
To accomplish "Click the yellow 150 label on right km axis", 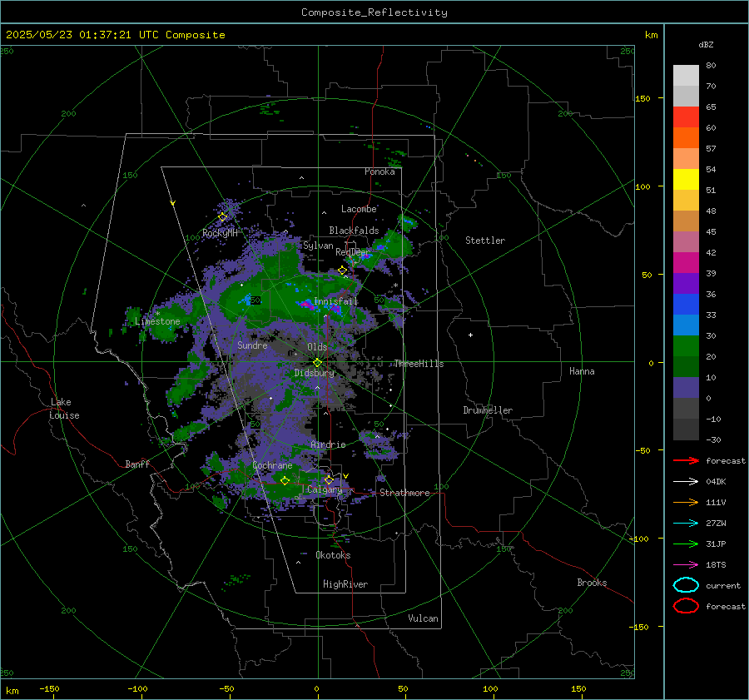I will pos(643,98).
